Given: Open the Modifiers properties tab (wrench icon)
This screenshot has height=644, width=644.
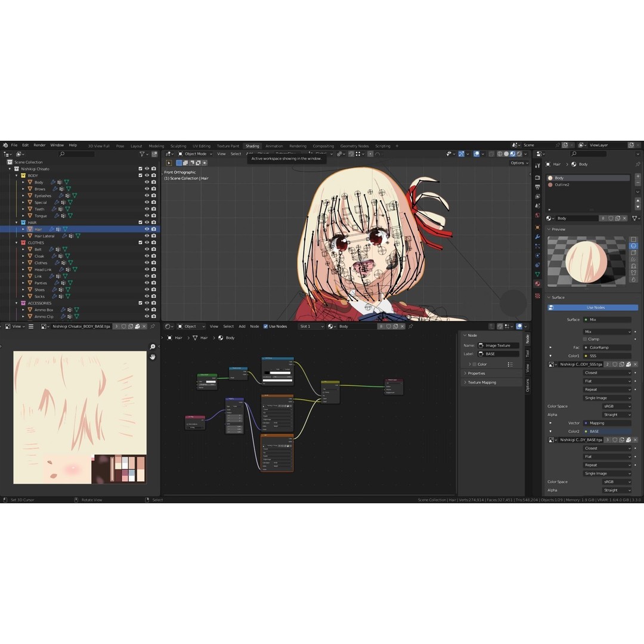Looking at the screenshot, I should 537,237.
